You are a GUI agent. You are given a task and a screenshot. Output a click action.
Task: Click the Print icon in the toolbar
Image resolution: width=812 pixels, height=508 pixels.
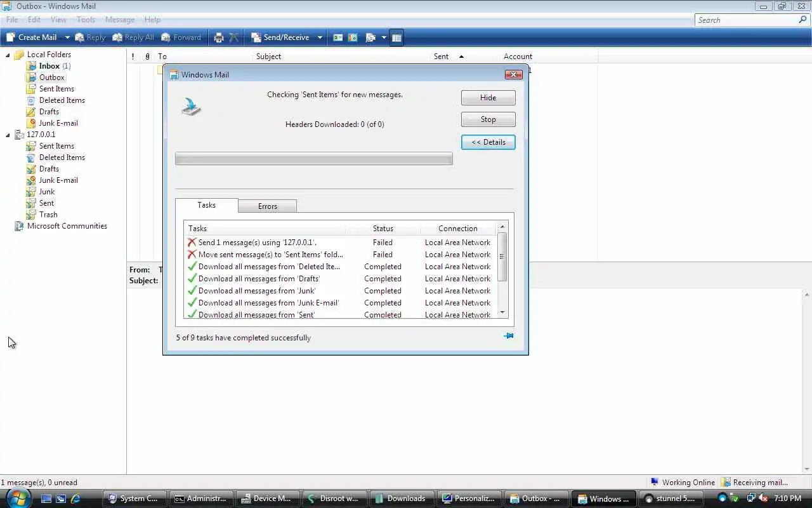[219, 37]
